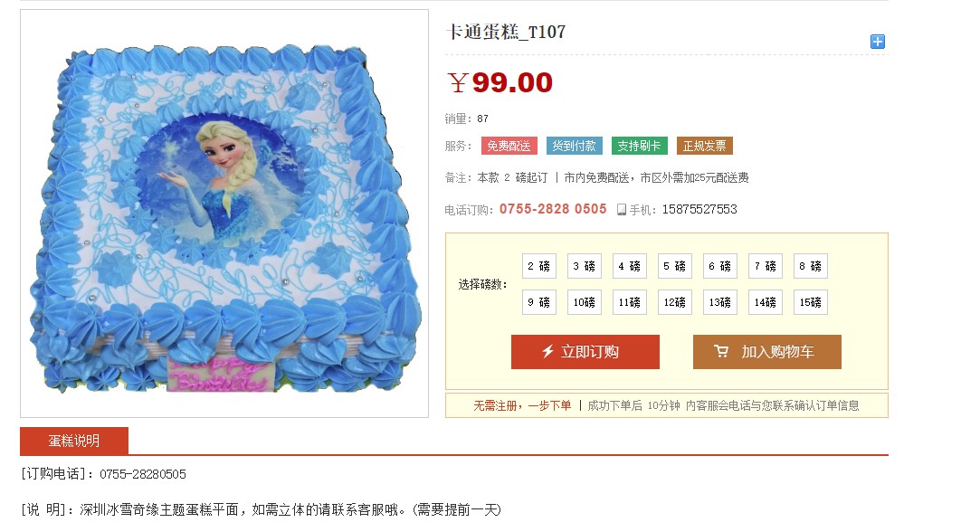Select the 5 磅 weight option
The image size is (980, 532).
pyautogui.click(x=674, y=266)
